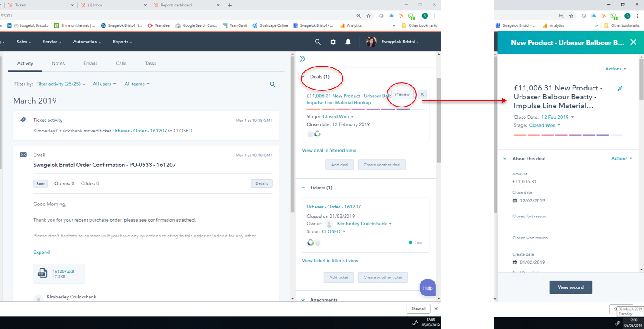Click the Email envelope icon
The height and width of the screenshot is (329, 644).
tap(23, 155)
